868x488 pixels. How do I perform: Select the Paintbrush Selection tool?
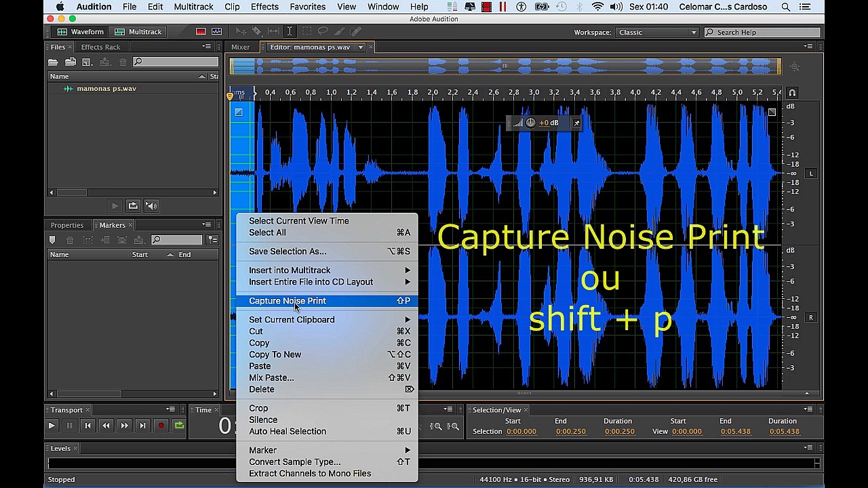coord(339,32)
